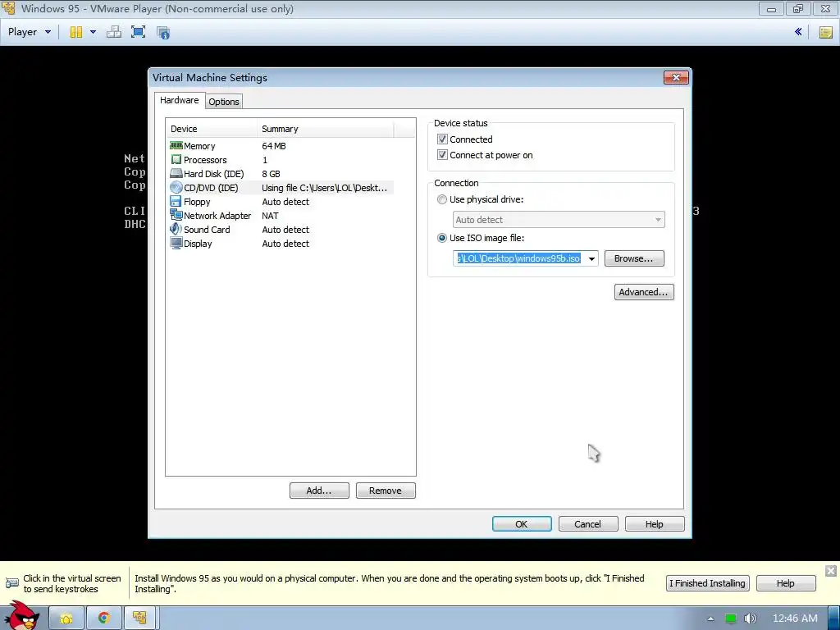Click the pause virtual machine icon

[x=76, y=32]
